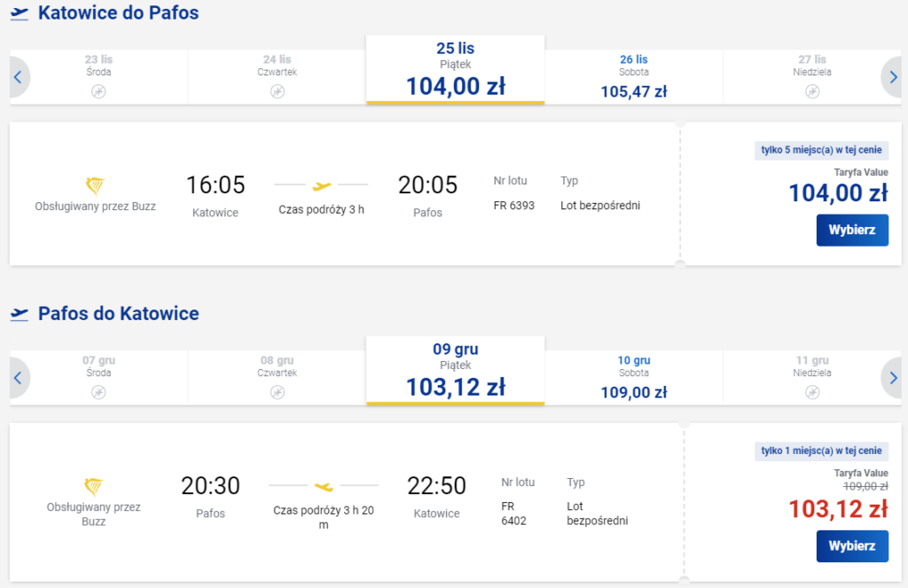
Task: Show earlier dates for Katowice to Pafos
Action: pos(18,77)
